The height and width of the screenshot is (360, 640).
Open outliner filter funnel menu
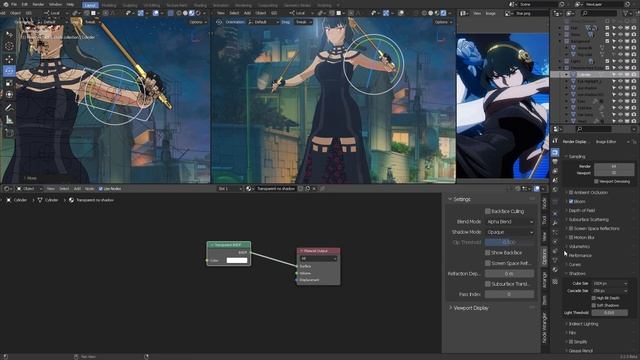point(627,13)
